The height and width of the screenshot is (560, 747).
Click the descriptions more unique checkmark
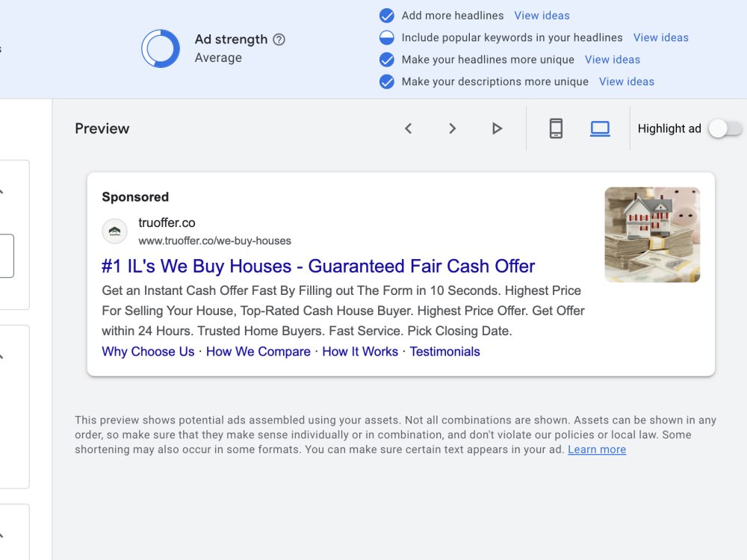coord(387,81)
